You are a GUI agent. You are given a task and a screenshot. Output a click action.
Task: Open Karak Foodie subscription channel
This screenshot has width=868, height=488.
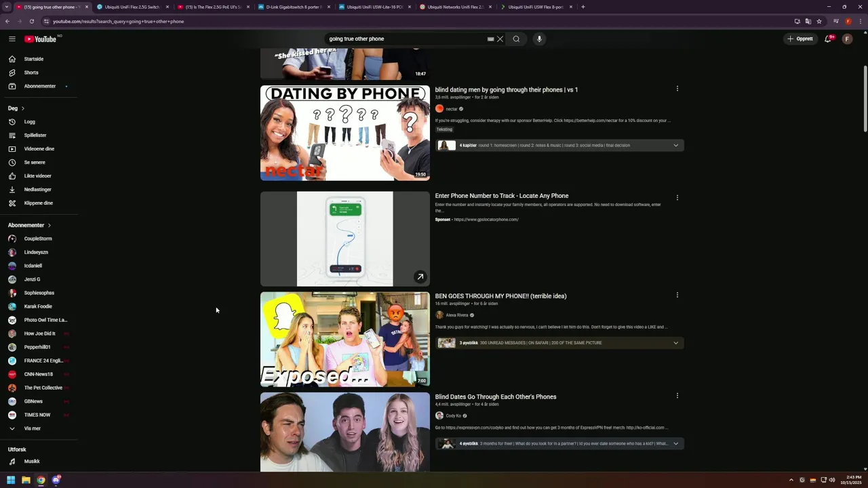pyautogui.click(x=38, y=306)
